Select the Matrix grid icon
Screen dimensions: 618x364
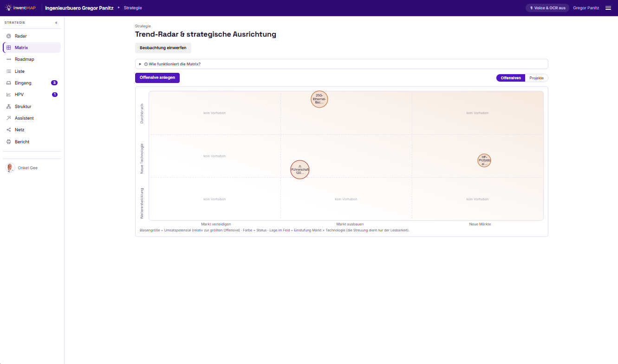(x=9, y=48)
